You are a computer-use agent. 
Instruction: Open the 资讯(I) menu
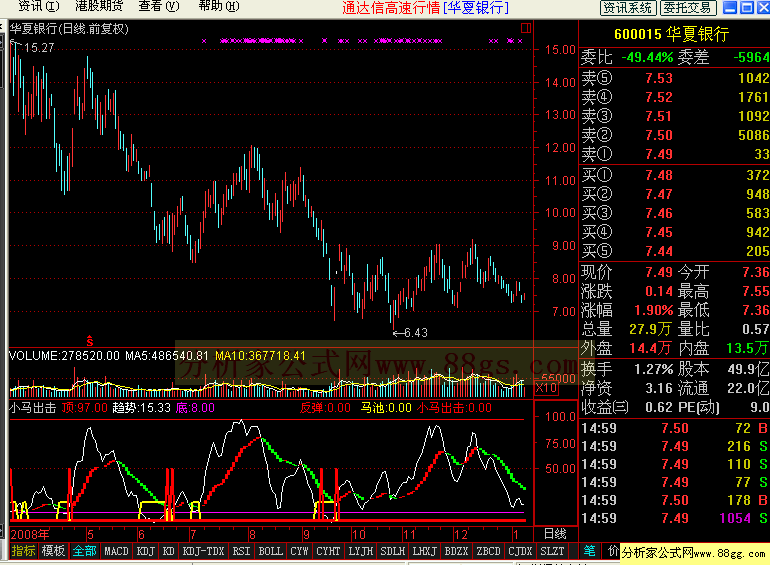point(38,6)
